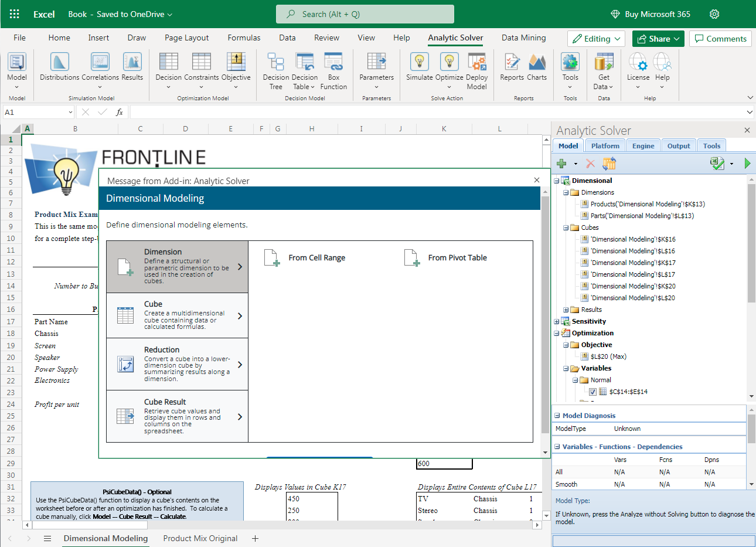Switch to the Engine tab

[643, 146]
